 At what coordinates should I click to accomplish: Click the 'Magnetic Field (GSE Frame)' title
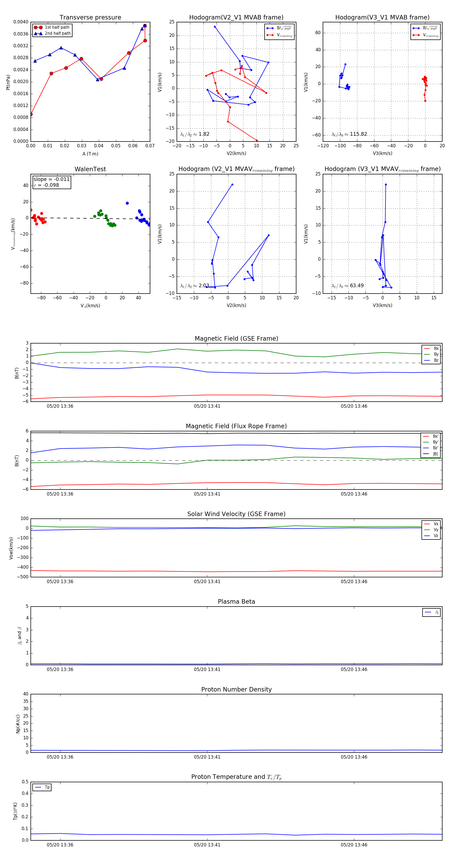(236, 339)
